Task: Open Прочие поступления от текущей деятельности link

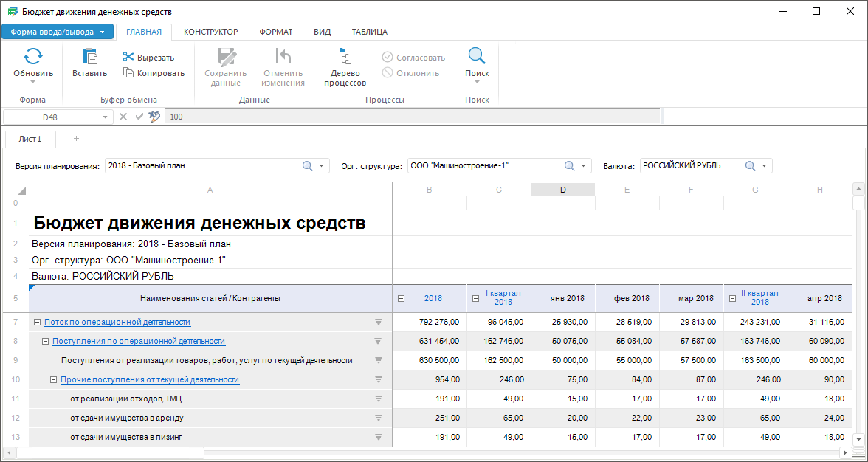Action: point(150,379)
